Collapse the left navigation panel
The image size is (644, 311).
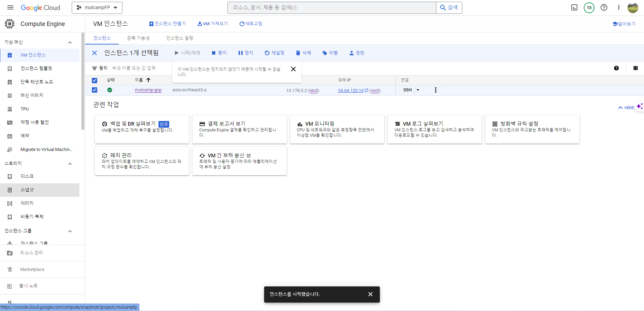coord(9,302)
